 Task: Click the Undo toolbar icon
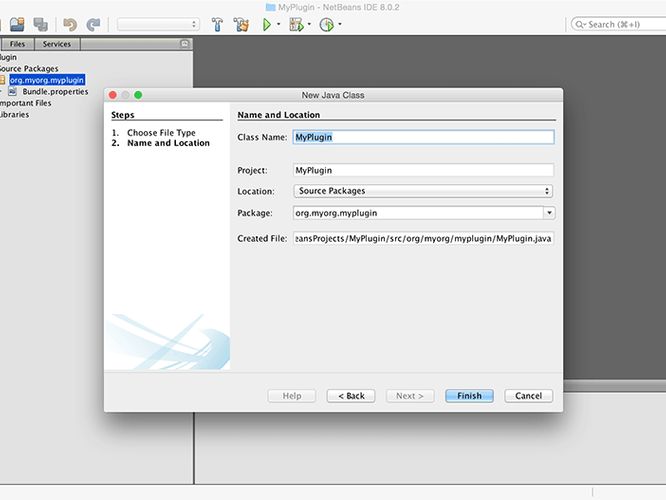pyautogui.click(x=70, y=25)
